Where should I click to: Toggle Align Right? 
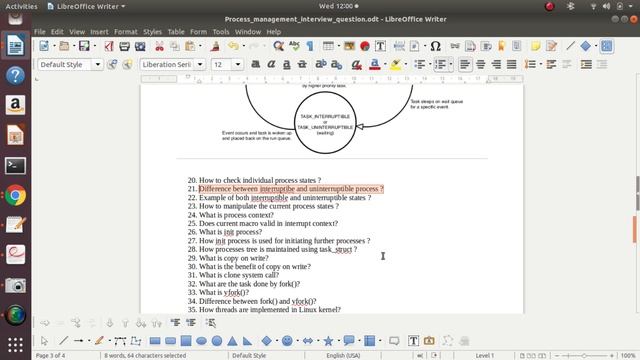tap(496, 64)
